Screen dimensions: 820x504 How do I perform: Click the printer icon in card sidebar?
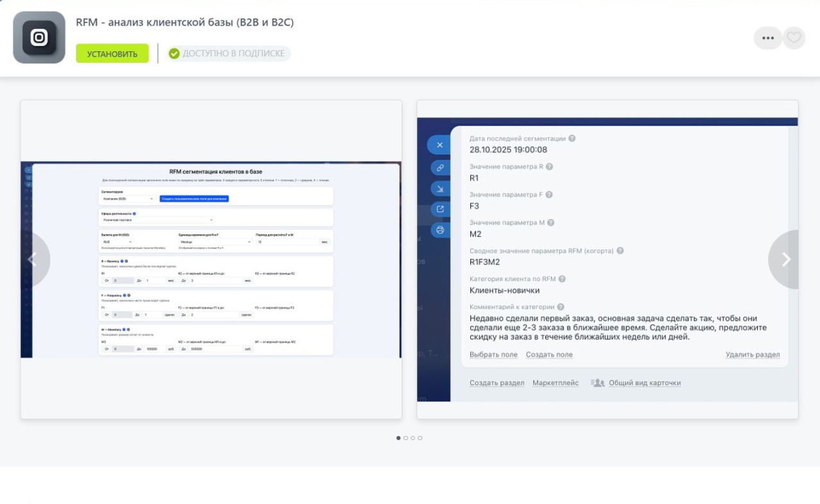[x=439, y=229]
